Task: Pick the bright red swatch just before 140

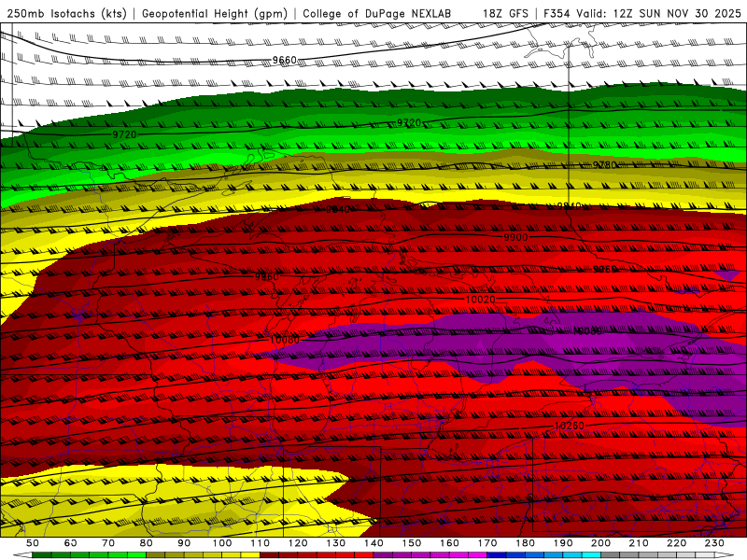Action: pos(364,555)
